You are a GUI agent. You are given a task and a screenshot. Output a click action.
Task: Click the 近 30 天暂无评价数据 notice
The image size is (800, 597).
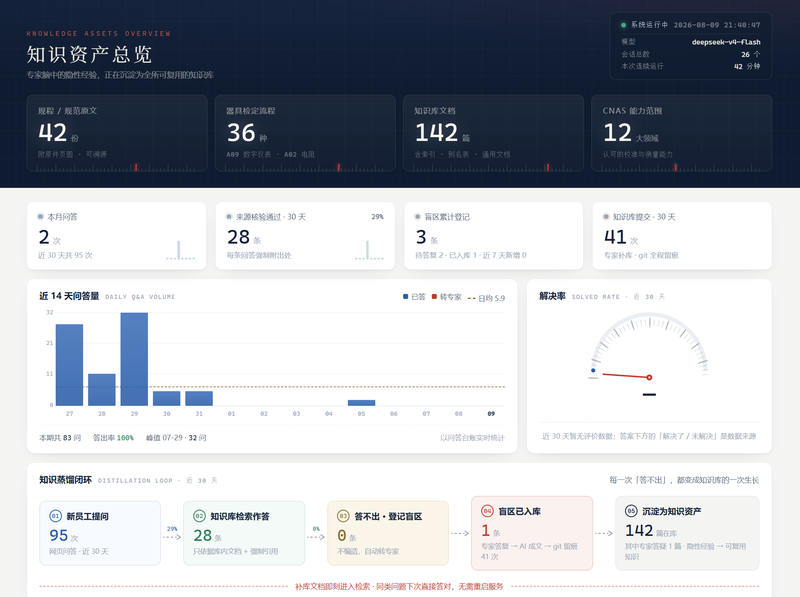[649, 436]
